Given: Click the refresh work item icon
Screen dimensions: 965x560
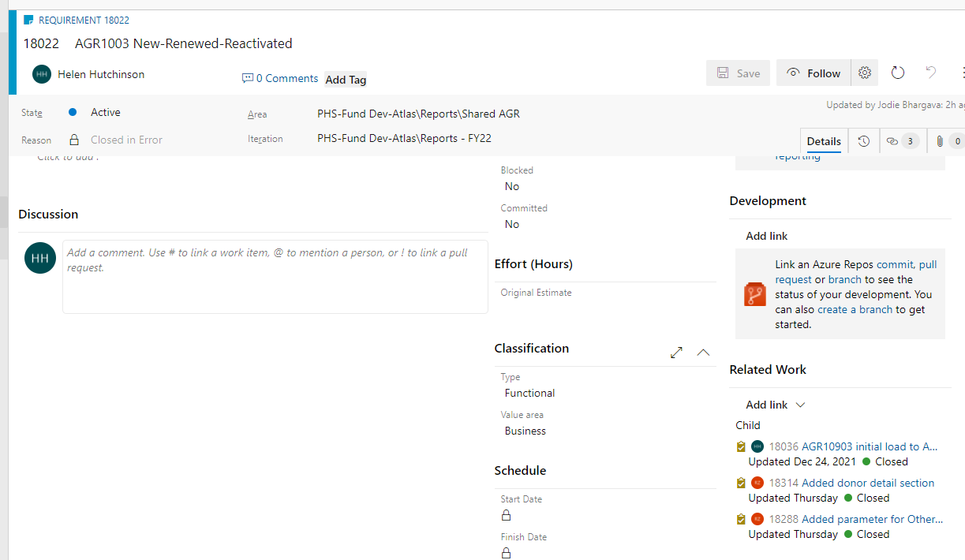Looking at the screenshot, I should pos(898,73).
